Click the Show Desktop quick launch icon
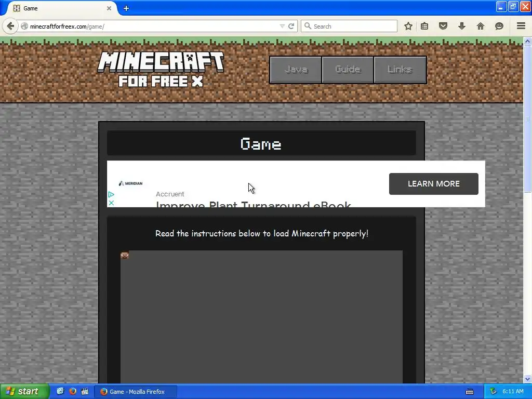Image resolution: width=532 pixels, height=399 pixels. 60,391
